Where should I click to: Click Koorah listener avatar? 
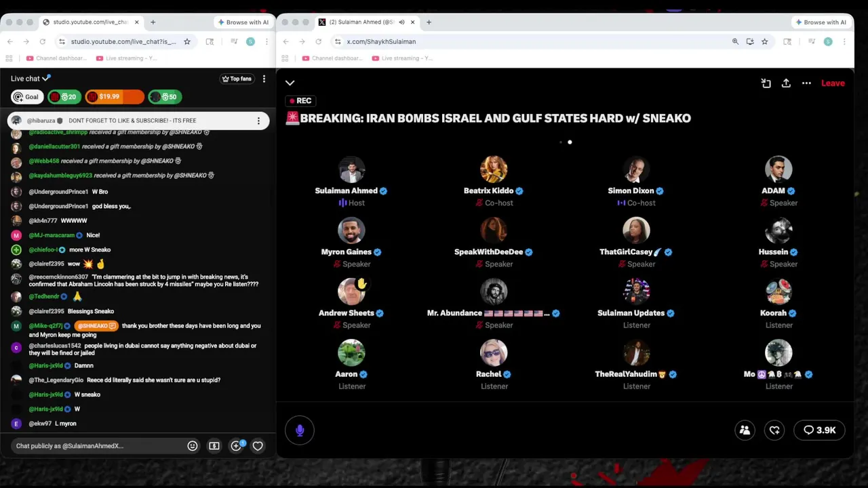(x=778, y=291)
